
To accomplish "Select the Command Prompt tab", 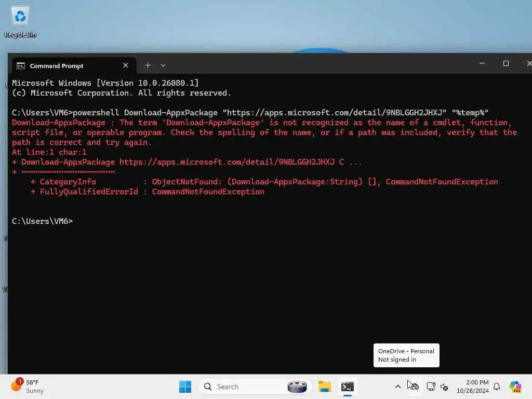I will [74, 66].
